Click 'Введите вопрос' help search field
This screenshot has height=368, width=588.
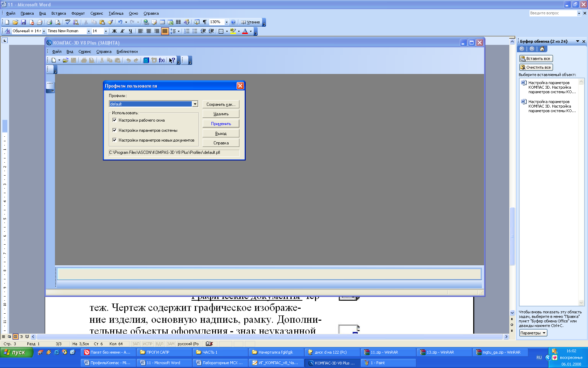click(x=553, y=13)
